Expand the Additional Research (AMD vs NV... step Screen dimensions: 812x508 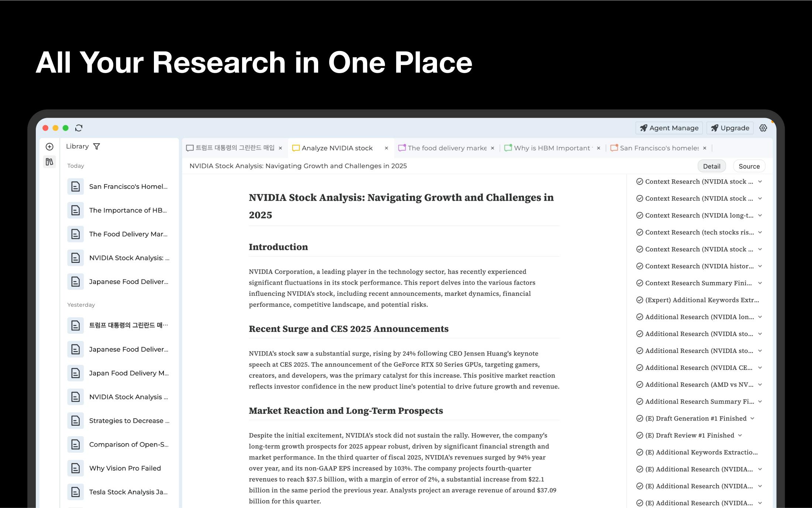[760, 385]
